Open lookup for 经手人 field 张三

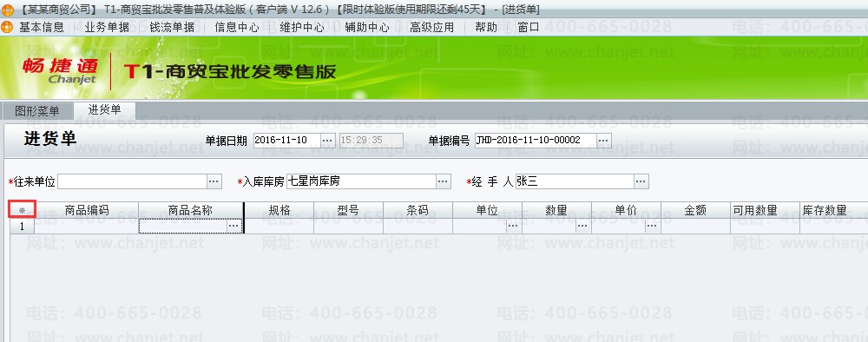641,181
